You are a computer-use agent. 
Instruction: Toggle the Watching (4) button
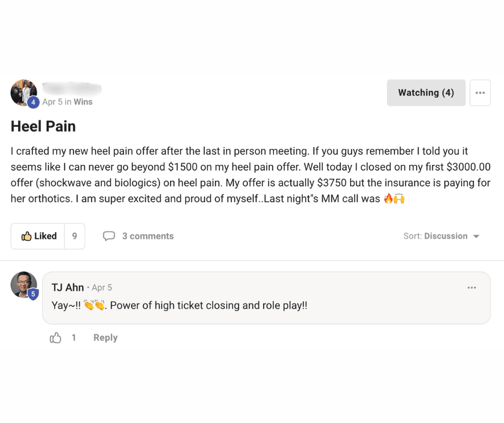pos(426,93)
